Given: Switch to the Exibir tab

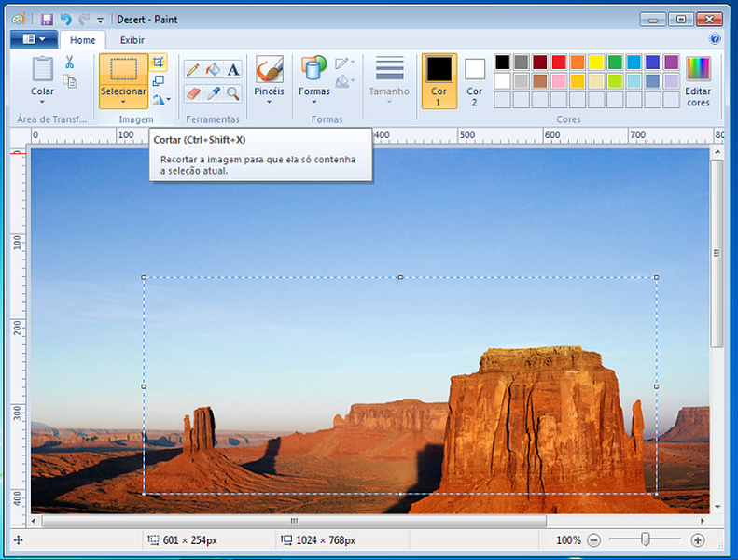Looking at the screenshot, I should point(132,40).
